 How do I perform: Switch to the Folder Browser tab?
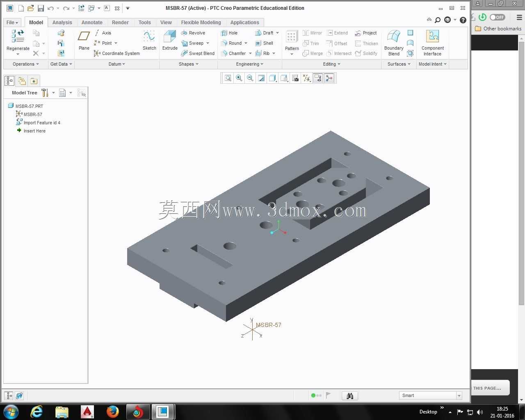click(x=22, y=81)
